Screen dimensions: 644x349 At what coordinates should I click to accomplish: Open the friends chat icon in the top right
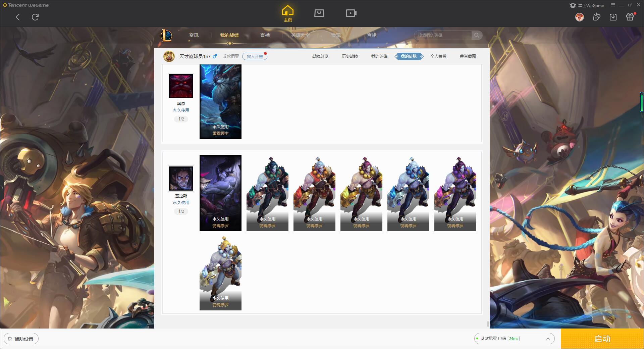tap(596, 17)
